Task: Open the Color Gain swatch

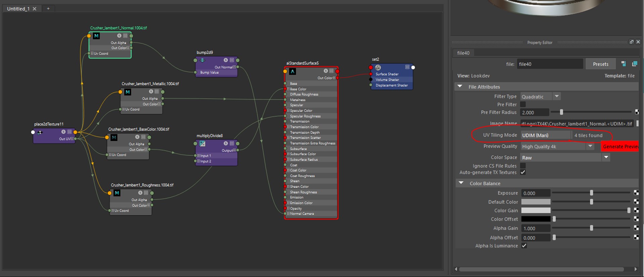Action: click(536, 210)
